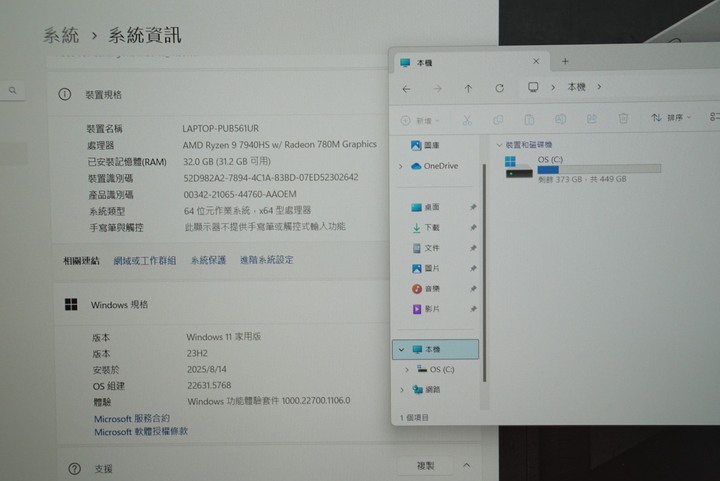This screenshot has width=720, height=481.
Task: Collapse the 支援 section chevron
Action: coord(467,465)
